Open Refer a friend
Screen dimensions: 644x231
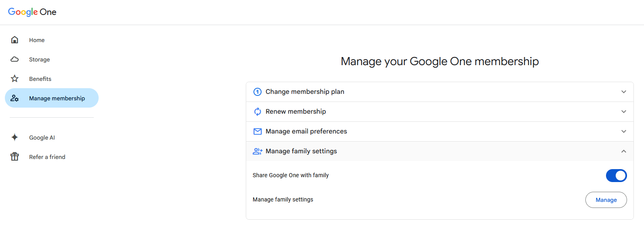click(52, 157)
